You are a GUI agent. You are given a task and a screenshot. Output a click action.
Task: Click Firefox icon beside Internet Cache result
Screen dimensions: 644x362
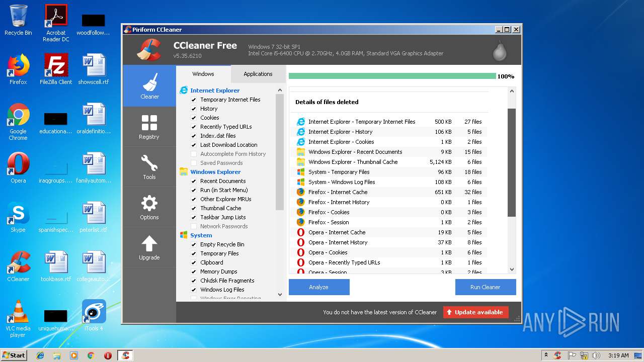click(x=301, y=192)
